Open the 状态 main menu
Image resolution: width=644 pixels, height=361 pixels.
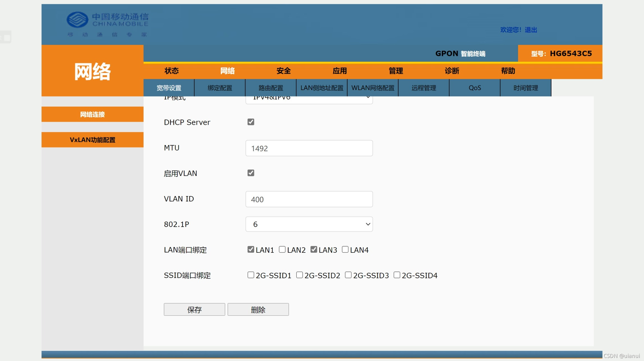[171, 71]
